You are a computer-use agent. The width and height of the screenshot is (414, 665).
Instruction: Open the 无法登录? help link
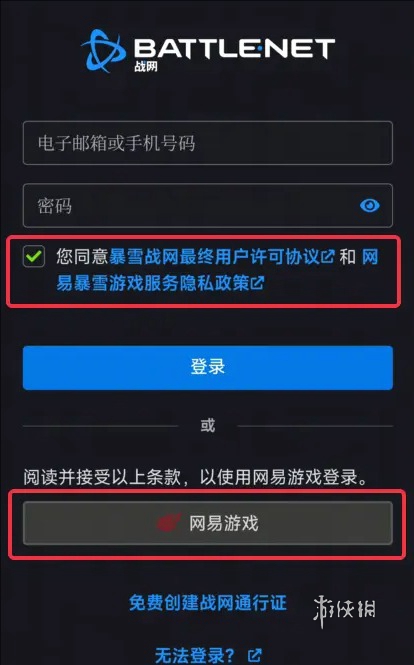coord(194,655)
